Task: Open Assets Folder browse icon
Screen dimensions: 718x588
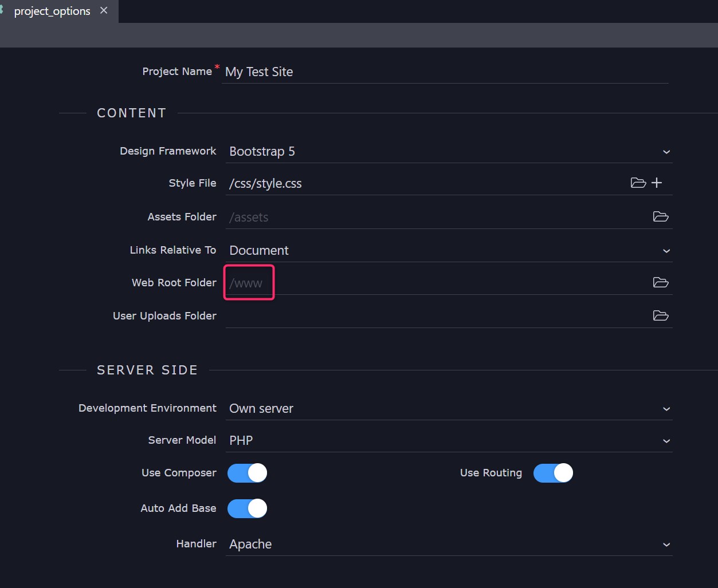Action: point(660,216)
